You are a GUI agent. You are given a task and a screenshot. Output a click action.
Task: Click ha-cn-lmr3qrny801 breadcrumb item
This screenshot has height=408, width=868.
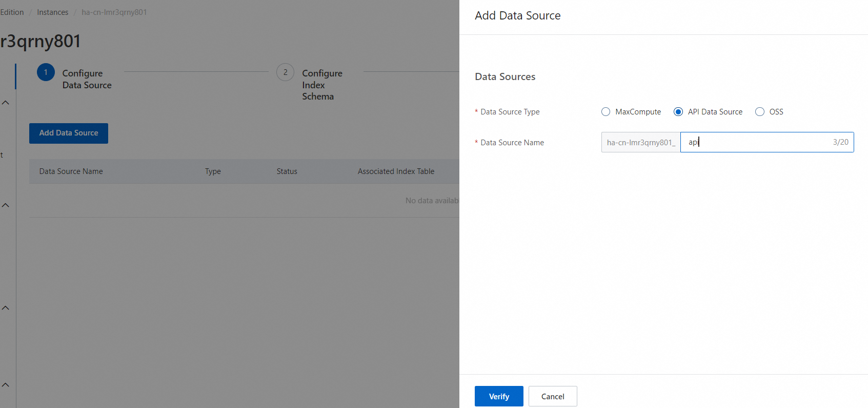[114, 12]
